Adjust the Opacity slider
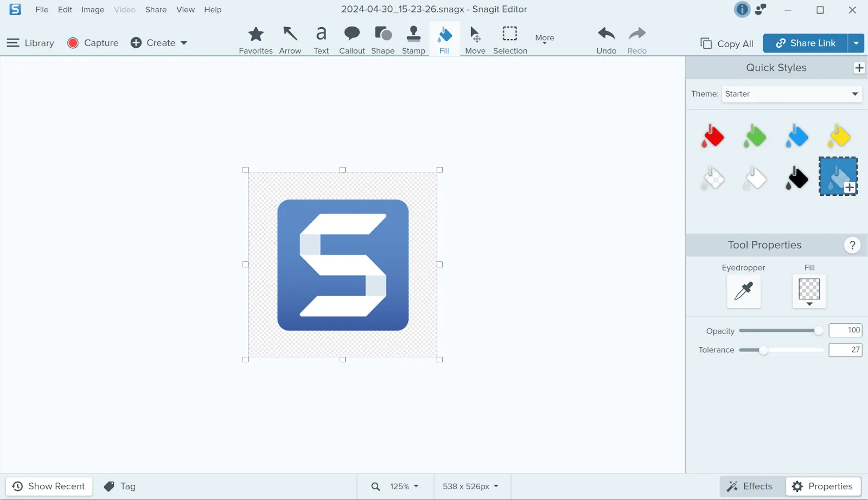 pyautogui.click(x=781, y=331)
